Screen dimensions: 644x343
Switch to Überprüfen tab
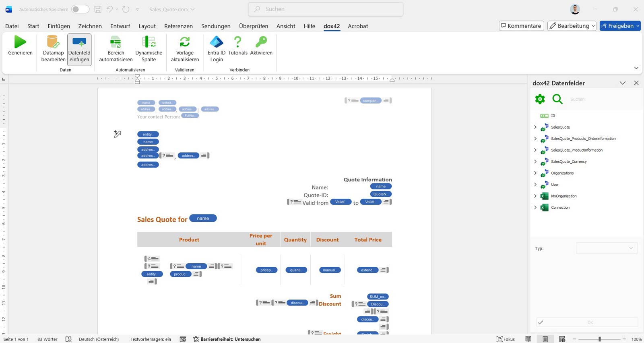(254, 26)
